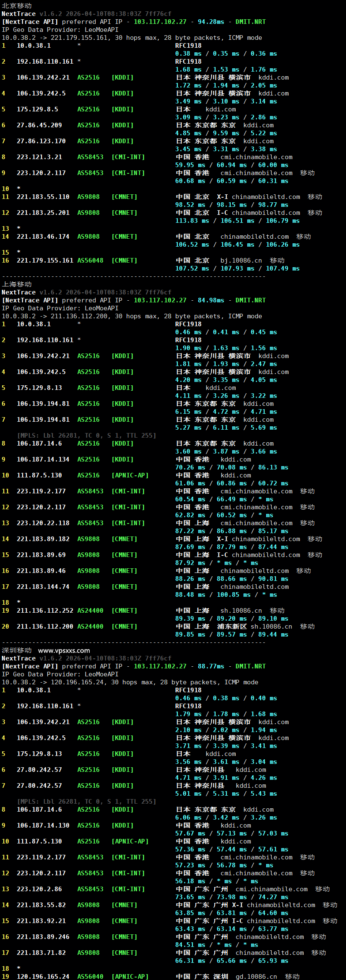
Task: Click the AS56048 ASN label
Action: point(90,260)
